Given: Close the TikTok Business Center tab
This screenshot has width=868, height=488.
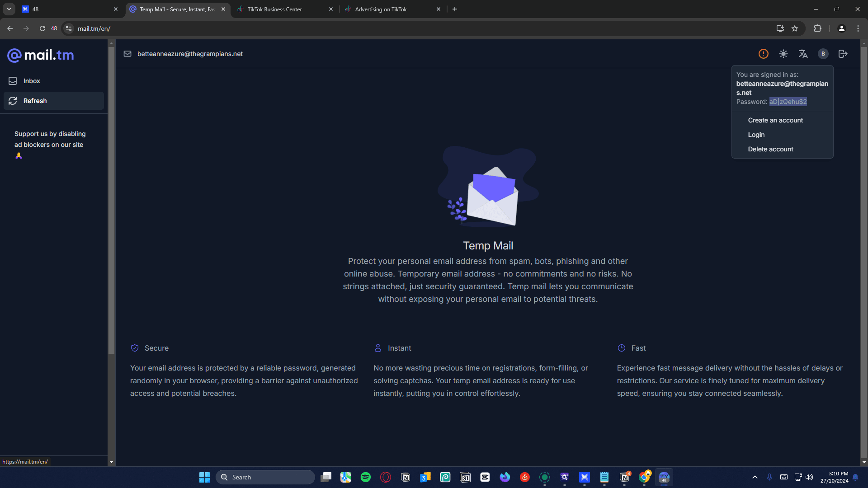Looking at the screenshot, I should 331,9.
